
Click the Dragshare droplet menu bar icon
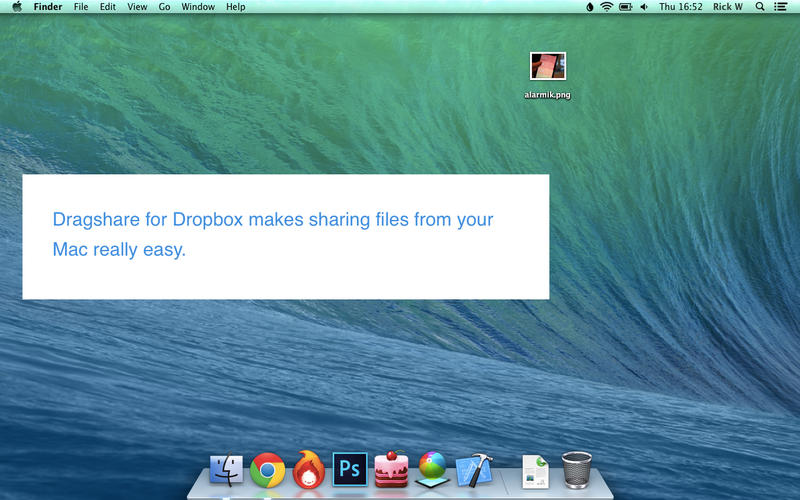pos(589,7)
